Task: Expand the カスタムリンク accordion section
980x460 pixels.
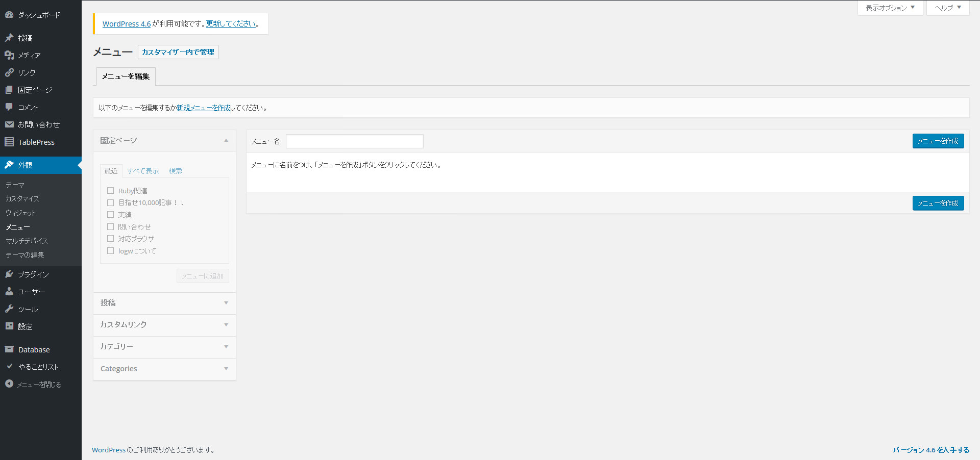Action: (164, 325)
